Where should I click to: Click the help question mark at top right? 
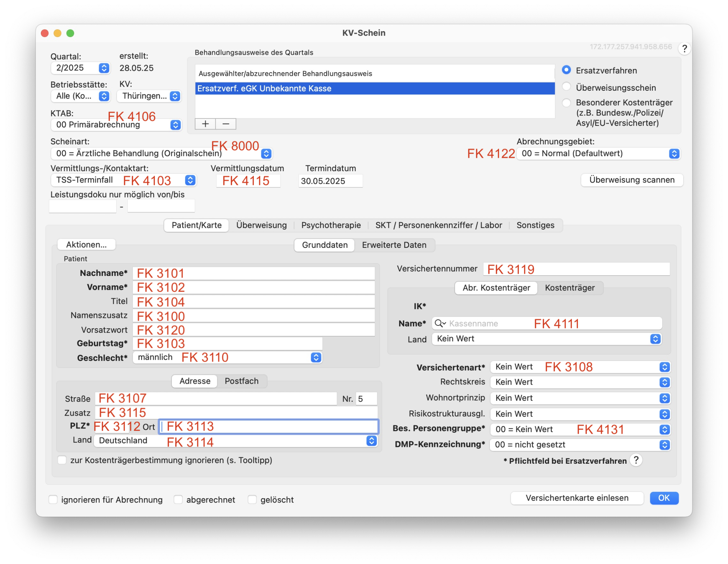click(684, 49)
